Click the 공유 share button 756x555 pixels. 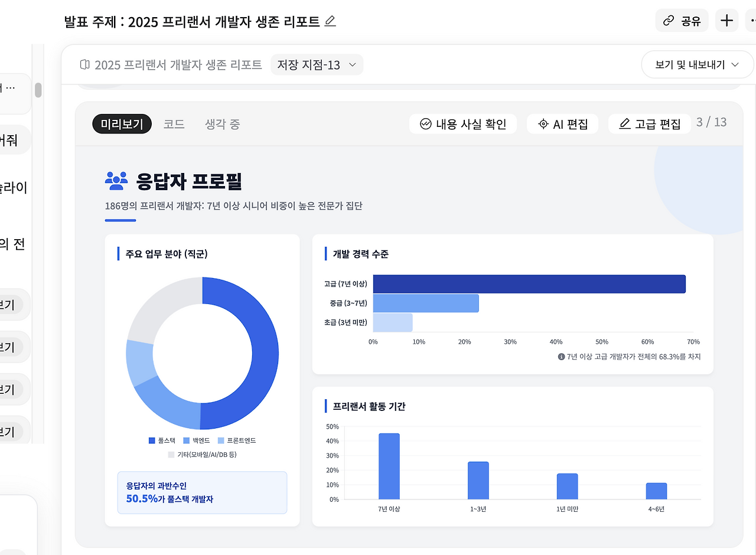pyautogui.click(x=682, y=21)
